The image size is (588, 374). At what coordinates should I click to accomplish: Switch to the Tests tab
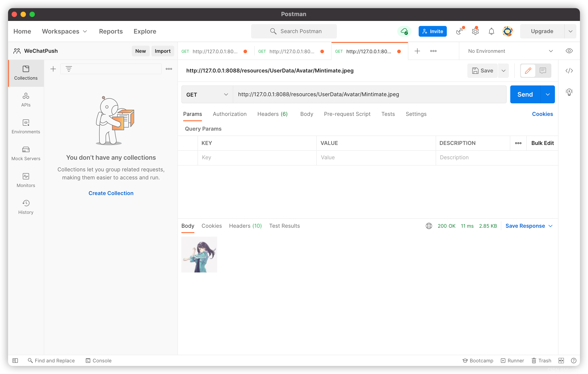point(388,114)
